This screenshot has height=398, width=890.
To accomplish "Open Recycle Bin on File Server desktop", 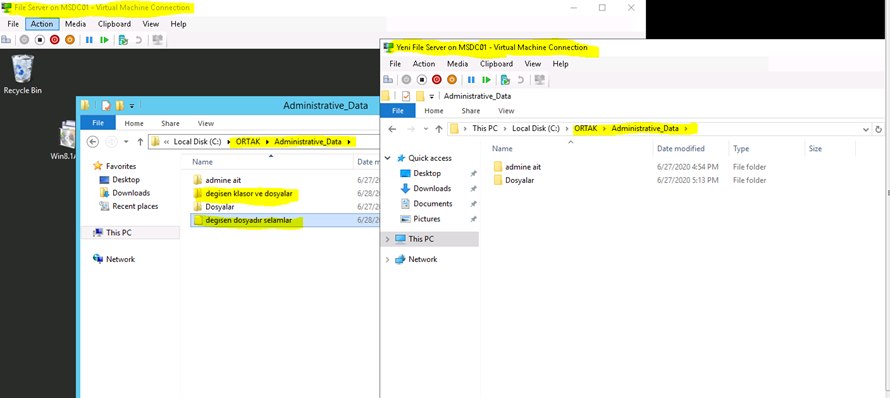I will [23, 74].
